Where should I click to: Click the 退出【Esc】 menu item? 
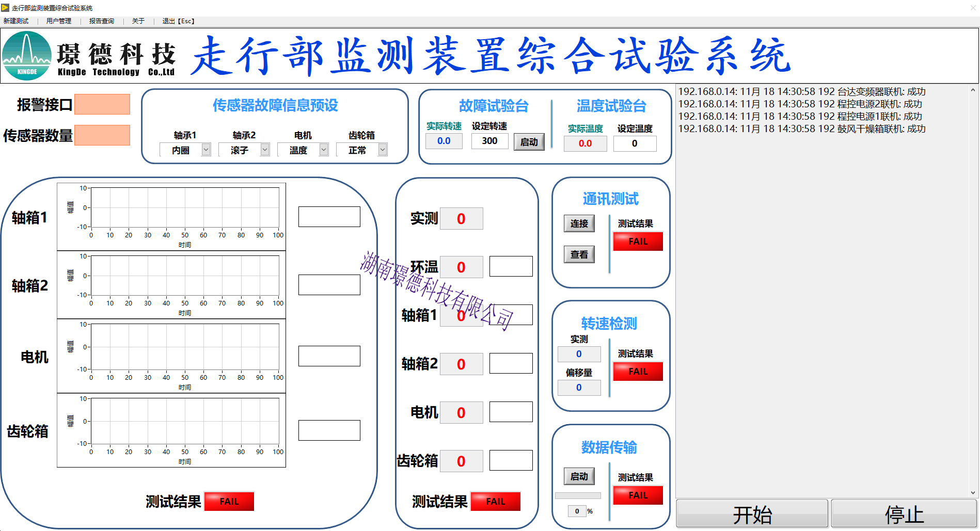coord(179,21)
